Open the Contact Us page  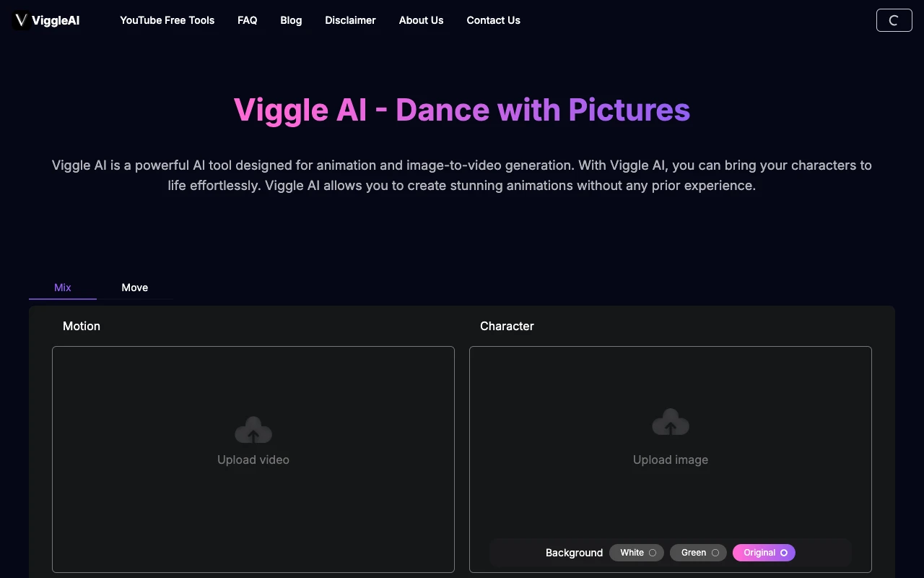point(493,20)
